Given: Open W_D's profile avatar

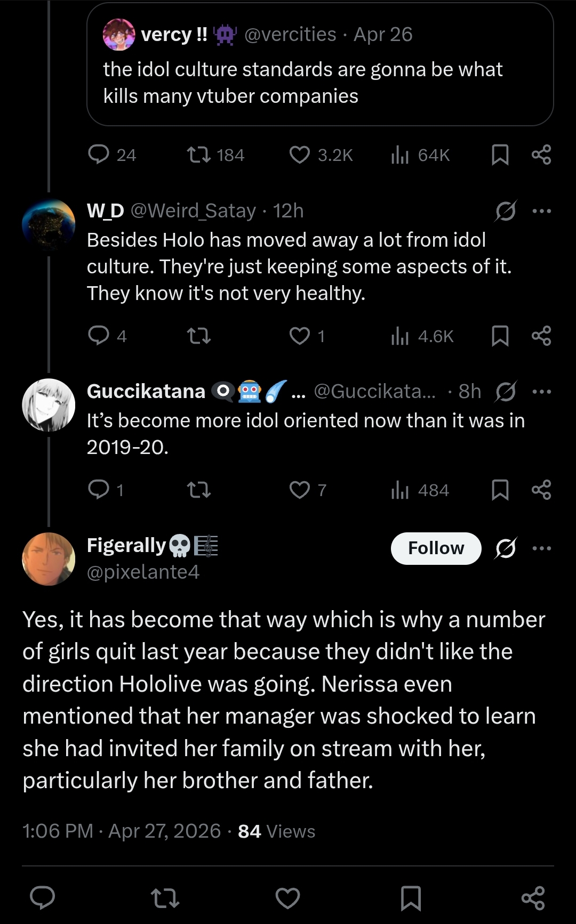Looking at the screenshot, I should pos(49,225).
